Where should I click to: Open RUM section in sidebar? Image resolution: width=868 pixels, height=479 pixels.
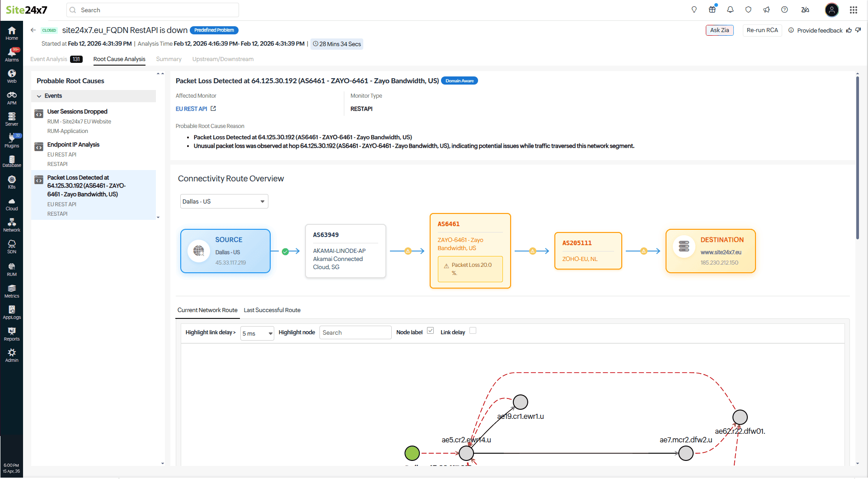pyautogui.click(x=12, y=270)
